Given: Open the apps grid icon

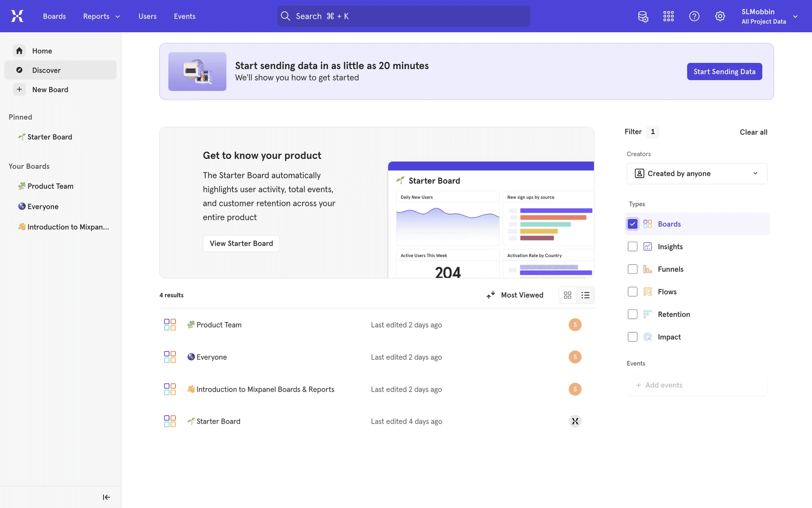Looking at the screenshot, I should 668,17.
